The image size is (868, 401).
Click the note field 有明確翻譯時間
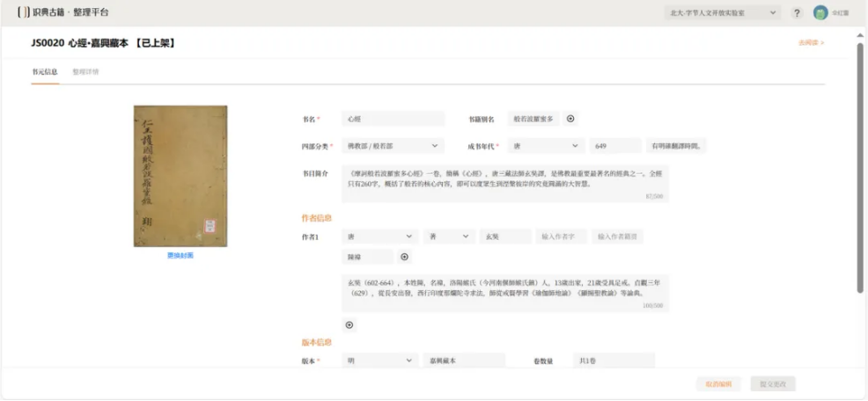(676, 146)
